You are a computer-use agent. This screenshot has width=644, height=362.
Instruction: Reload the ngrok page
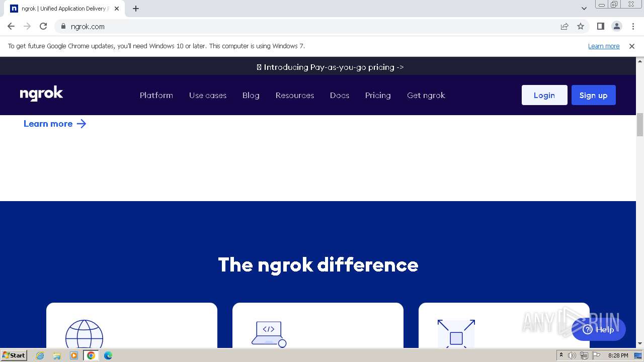(43, 26)
